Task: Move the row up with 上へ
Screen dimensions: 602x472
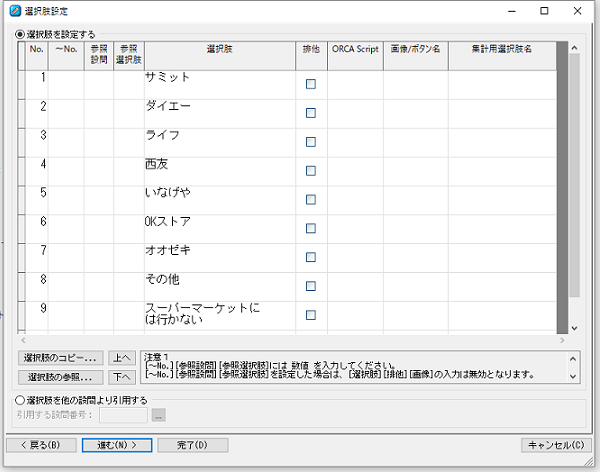Action: tap(122, 358)
